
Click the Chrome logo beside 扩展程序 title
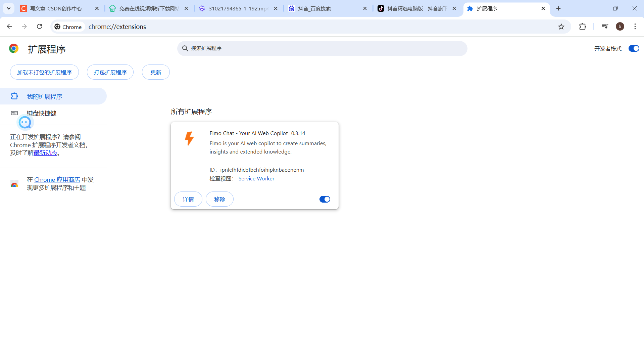(x=14, y=49)
